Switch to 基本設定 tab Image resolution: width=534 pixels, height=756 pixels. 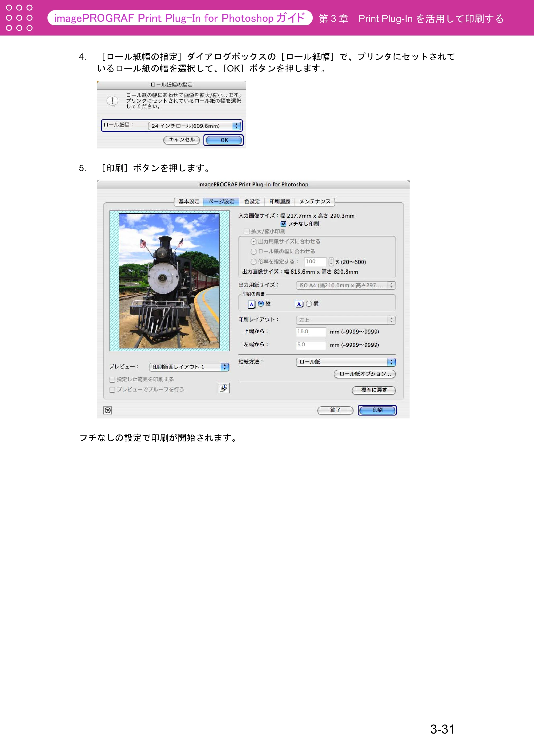[189, 202]
